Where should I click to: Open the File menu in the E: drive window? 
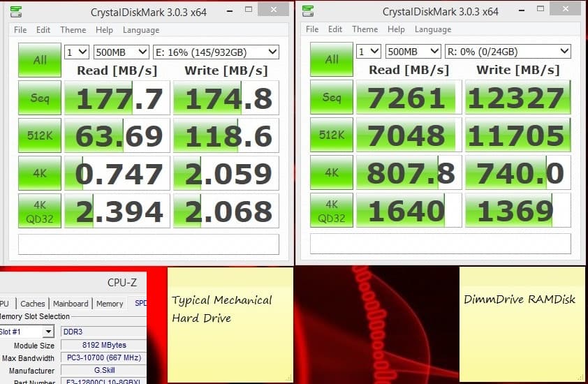click(20, 30)
